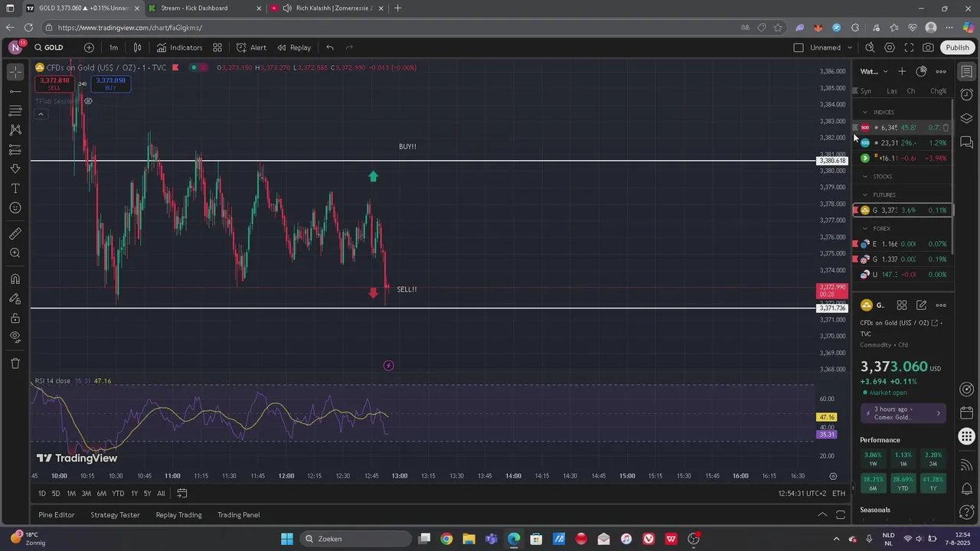Image resolution: width=980 pixels, height=551 pixels.
Task: Open the object tree layers panel
Action: pos(967,119)
